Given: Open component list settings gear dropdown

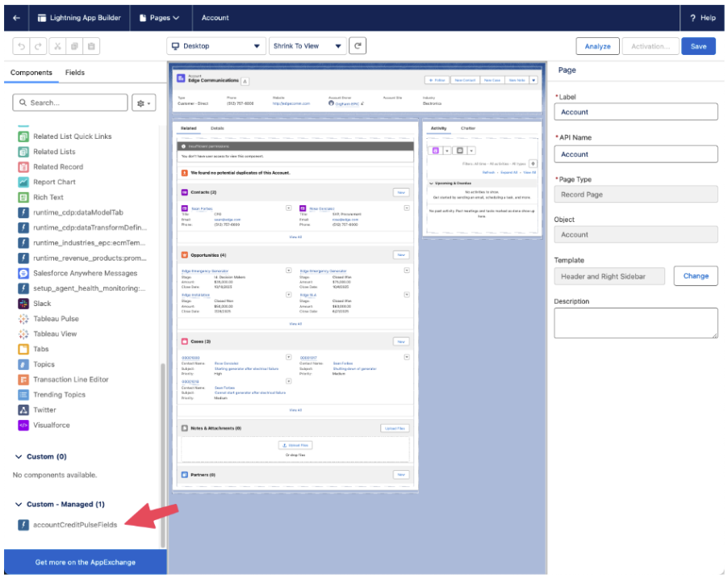Looking at the screenshot, I should coord(144,103).
